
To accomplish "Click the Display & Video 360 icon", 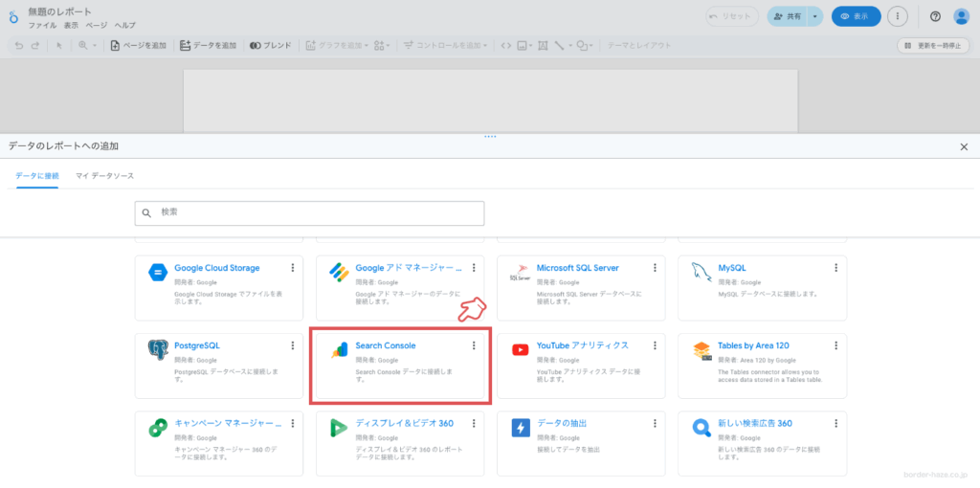I will 338,428.
